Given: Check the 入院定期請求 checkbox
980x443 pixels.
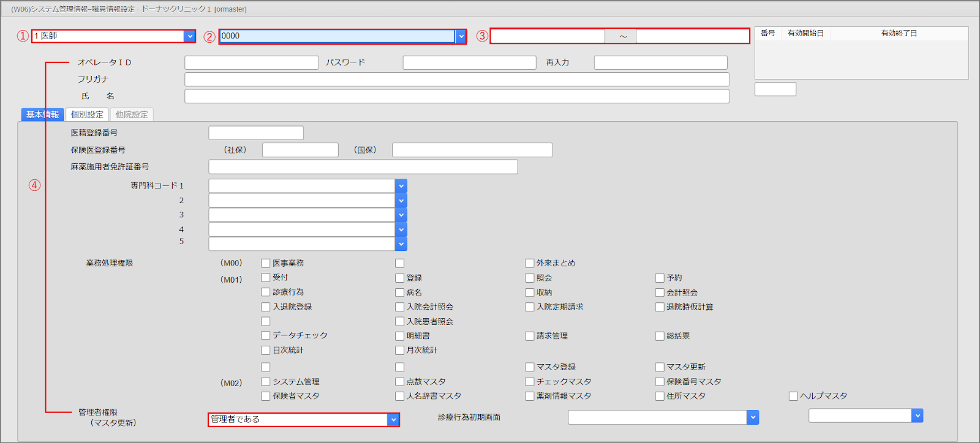Looking at the screenshot, I should click(530, 307).
